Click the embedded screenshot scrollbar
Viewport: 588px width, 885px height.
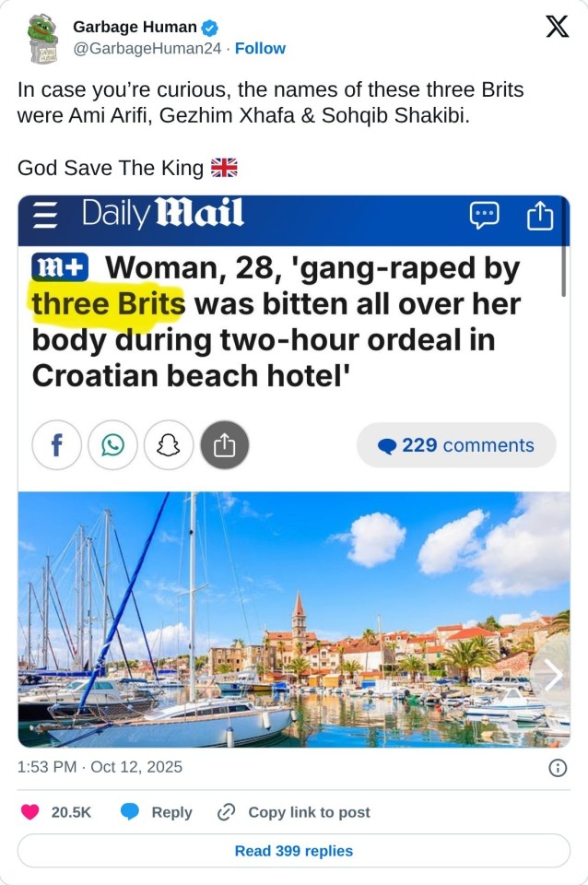[x=563, y=271]
